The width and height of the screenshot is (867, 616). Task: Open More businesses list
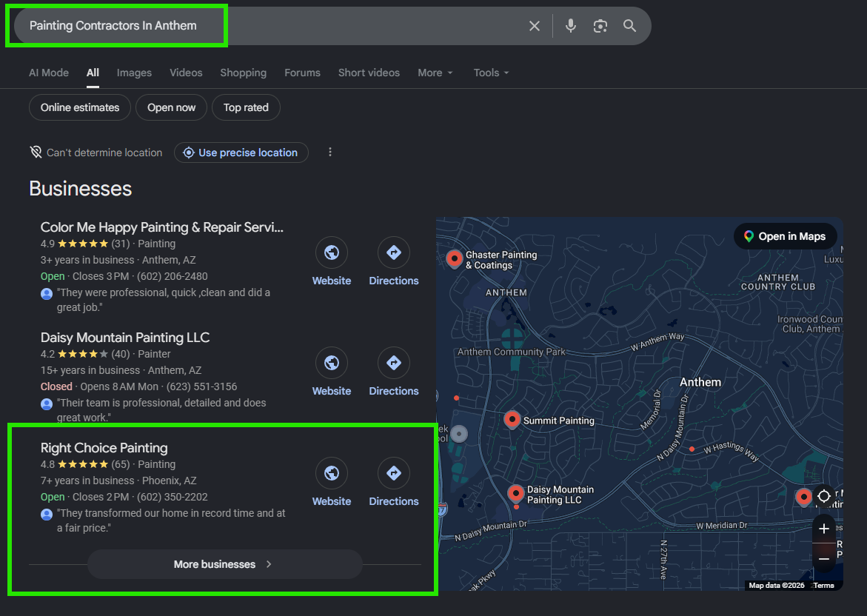point(224,564)
